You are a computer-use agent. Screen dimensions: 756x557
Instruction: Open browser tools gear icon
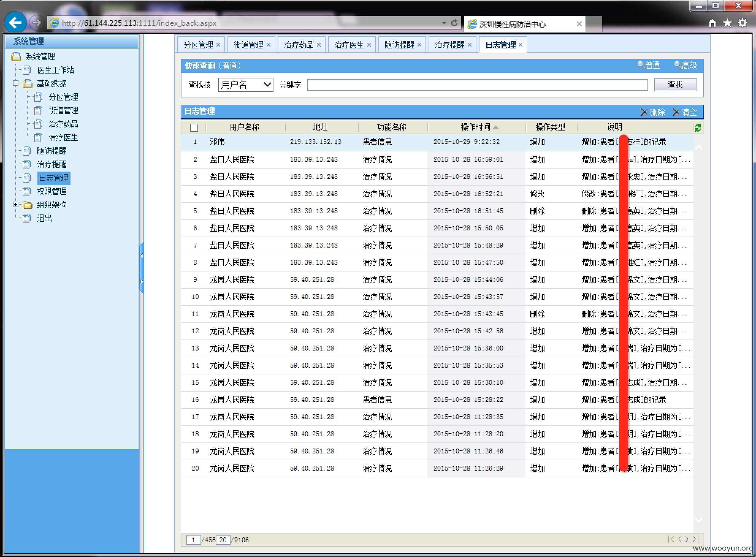coord(742,23)
